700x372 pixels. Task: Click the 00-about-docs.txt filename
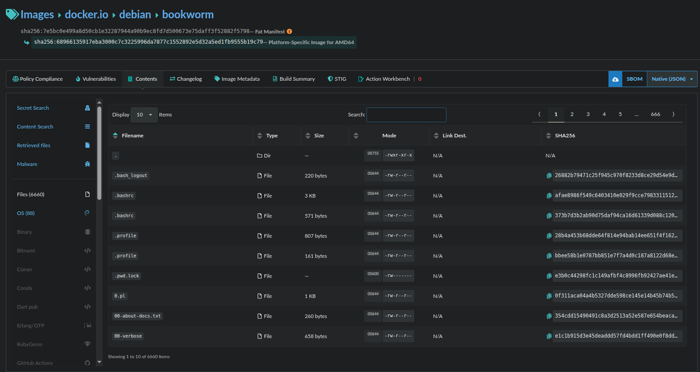tap(137, 316)
